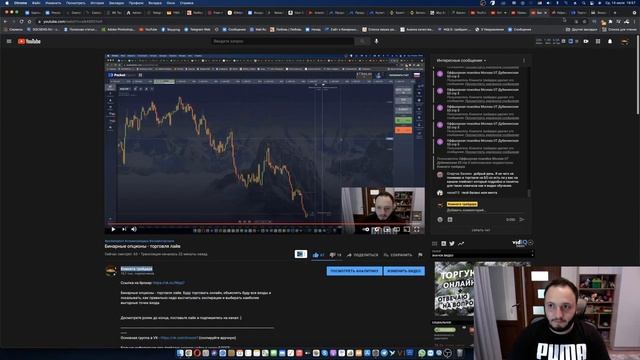Open YouTube notifications bell
The image size is (640, 360).
(x=610, y=41)
